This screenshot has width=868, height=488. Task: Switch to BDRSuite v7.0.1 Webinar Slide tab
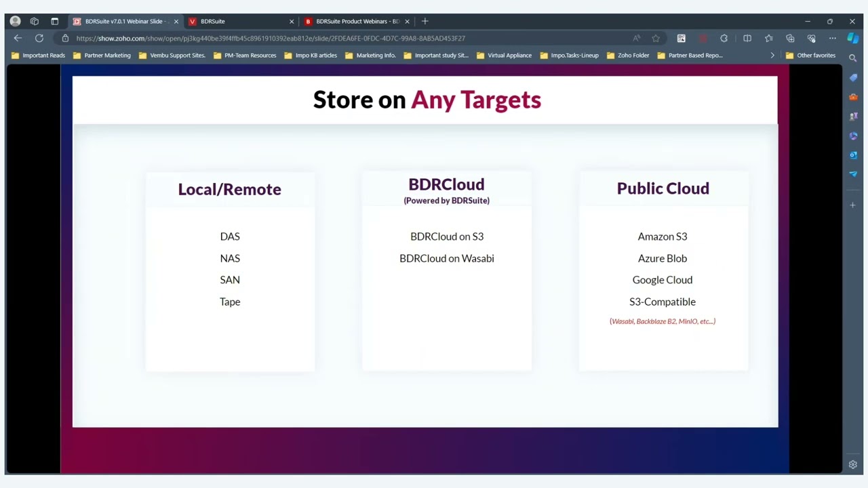(125, 21)
